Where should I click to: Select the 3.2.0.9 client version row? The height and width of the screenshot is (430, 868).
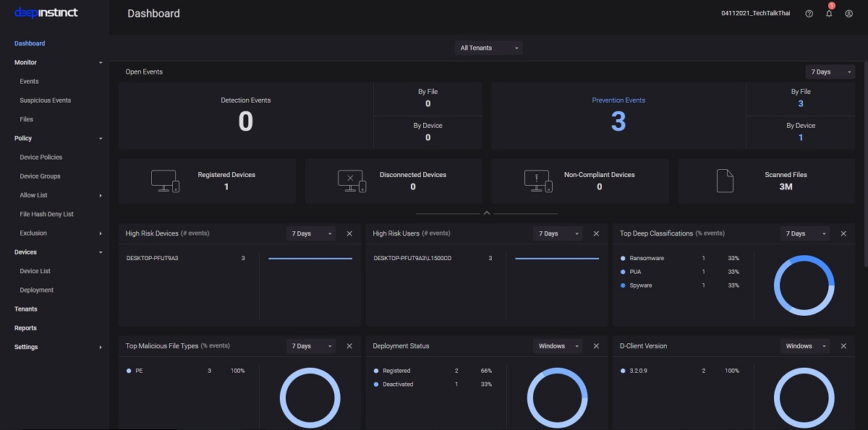pyautogui.click(x=680, y=371)
